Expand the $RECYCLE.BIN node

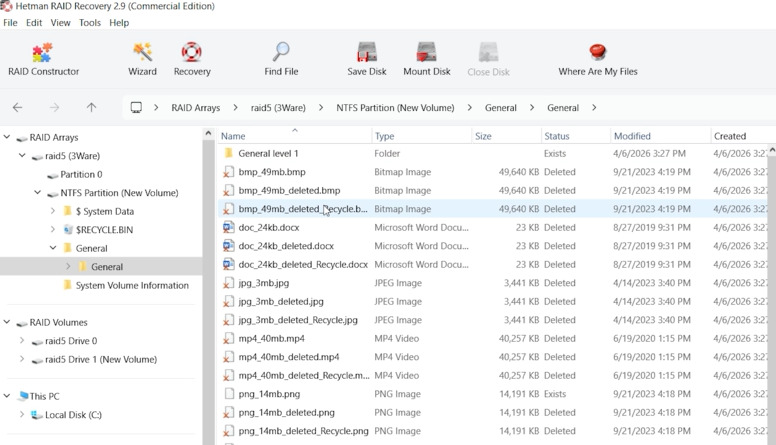click(53, 229)
